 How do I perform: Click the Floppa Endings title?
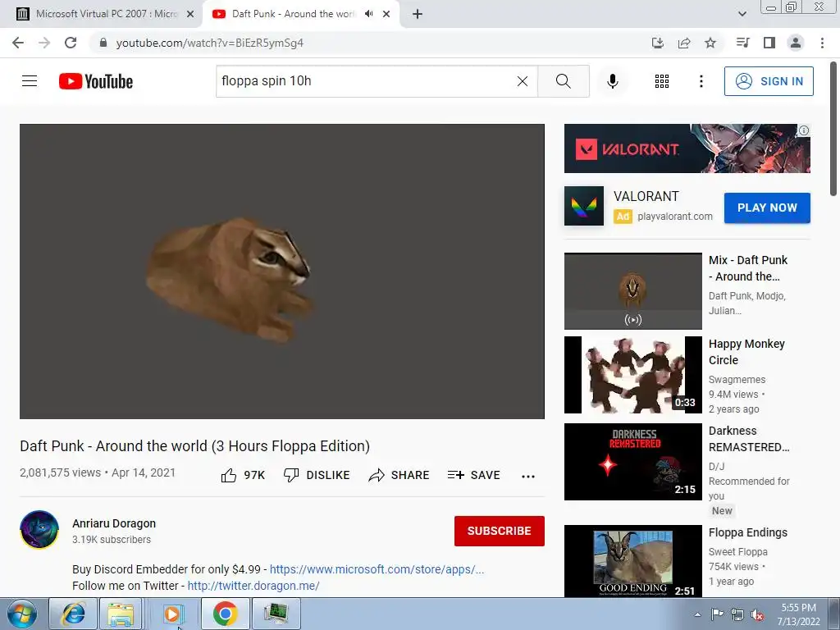click(x=748, y=532)
